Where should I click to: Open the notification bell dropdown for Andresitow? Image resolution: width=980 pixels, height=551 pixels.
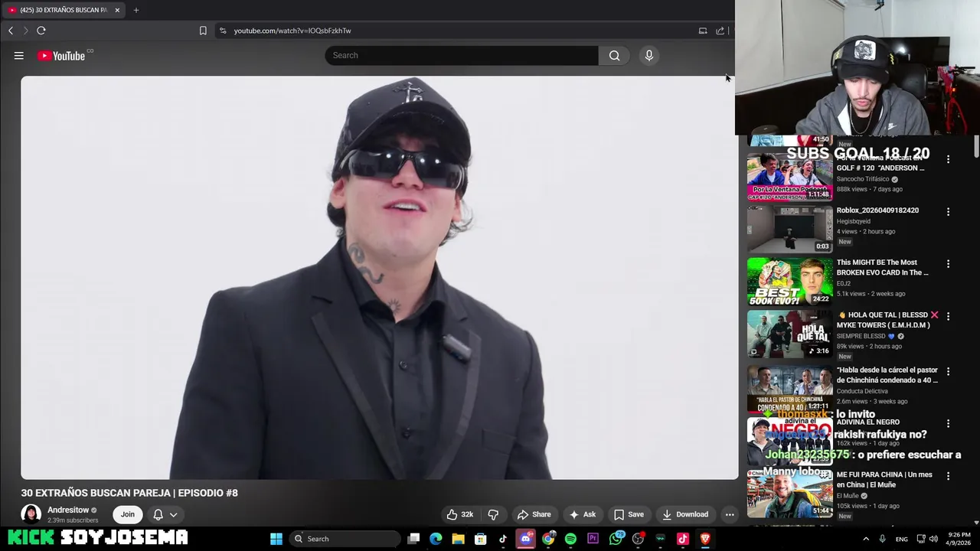point(165,514)
